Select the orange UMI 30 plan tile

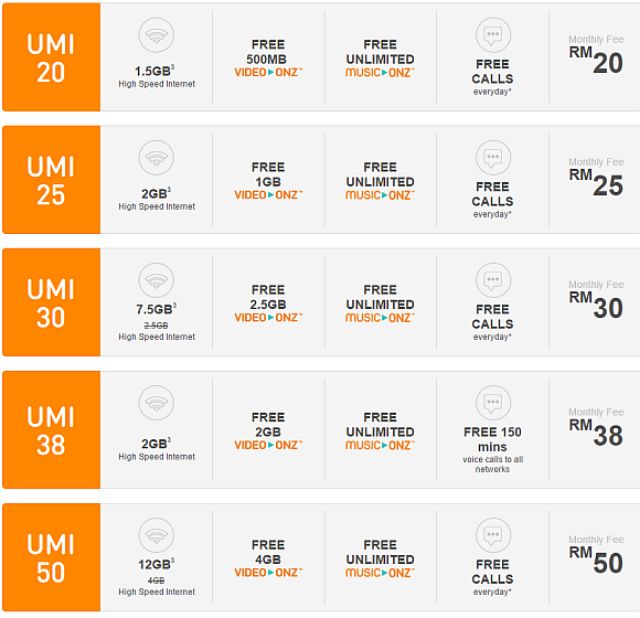tap(51, 302)
